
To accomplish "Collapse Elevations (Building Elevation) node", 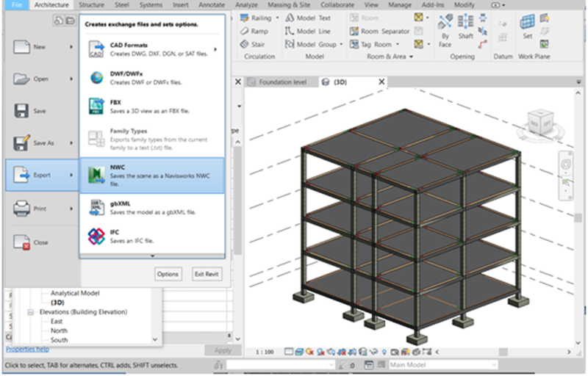I will [31, 312].
